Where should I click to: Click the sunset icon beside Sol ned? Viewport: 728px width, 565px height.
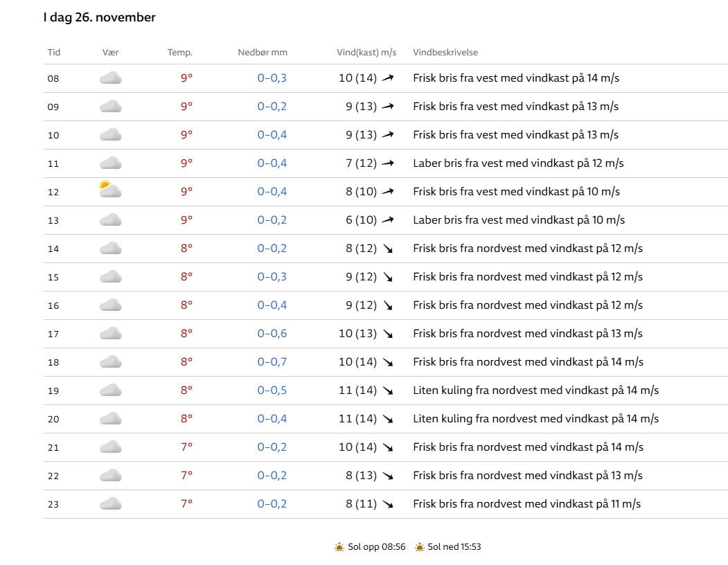click(x=420, y=547)
